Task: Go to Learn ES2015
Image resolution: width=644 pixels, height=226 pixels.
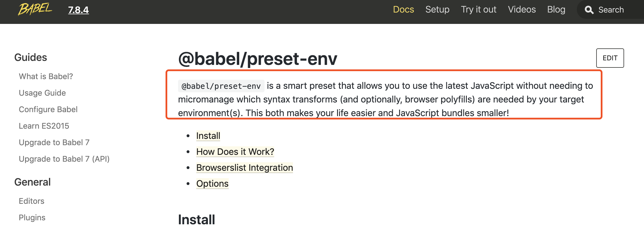Action: 44,126
